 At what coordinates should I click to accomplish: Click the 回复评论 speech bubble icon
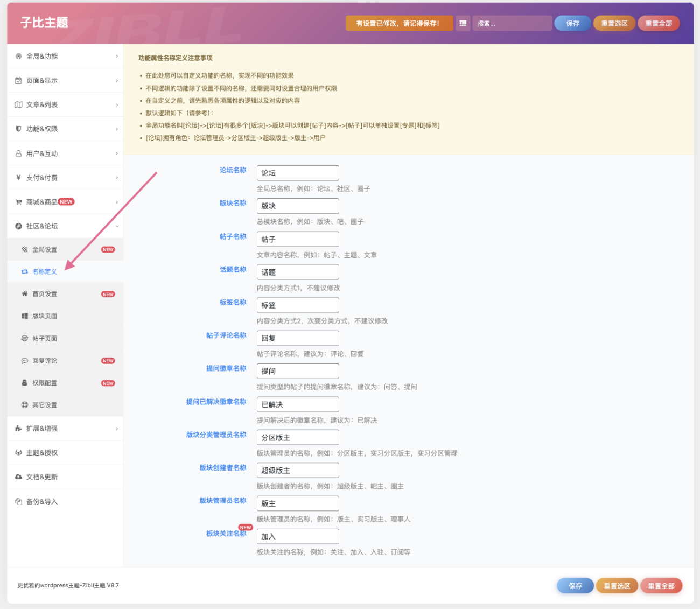(24, 360)
